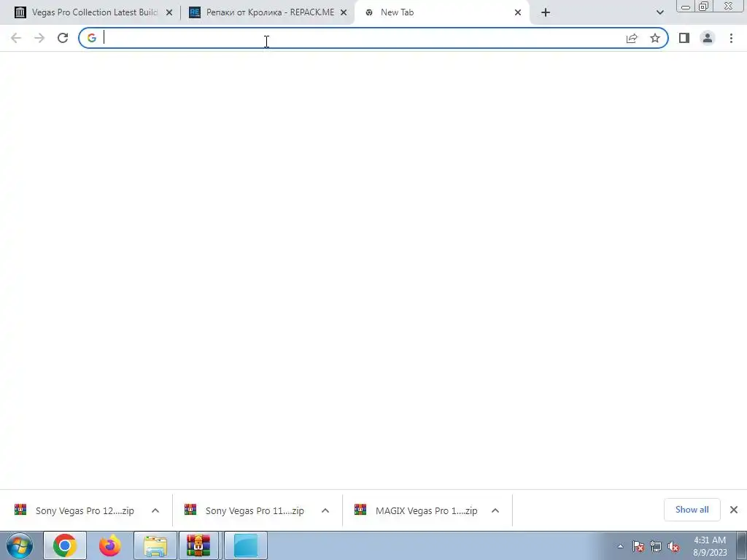747x560 pixels.
Task: Expand options for Sony Vegas Pro 12 download
Action: [x=155, y=510]
